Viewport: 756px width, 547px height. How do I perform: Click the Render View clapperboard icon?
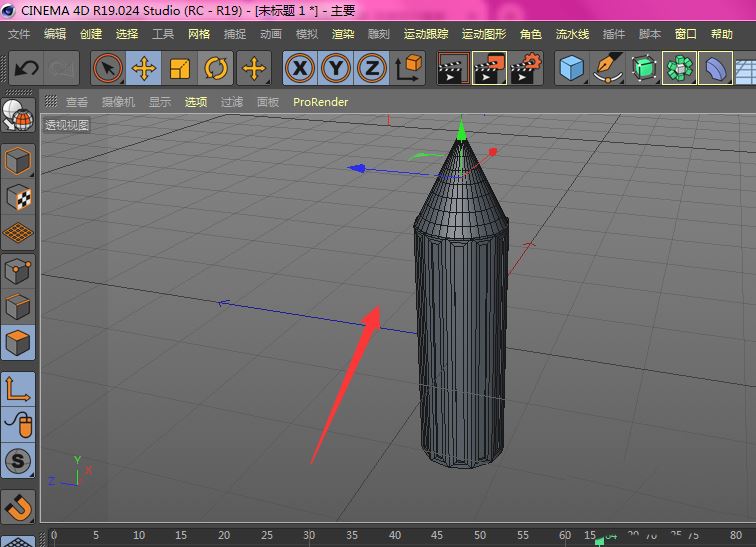(453, 69)
